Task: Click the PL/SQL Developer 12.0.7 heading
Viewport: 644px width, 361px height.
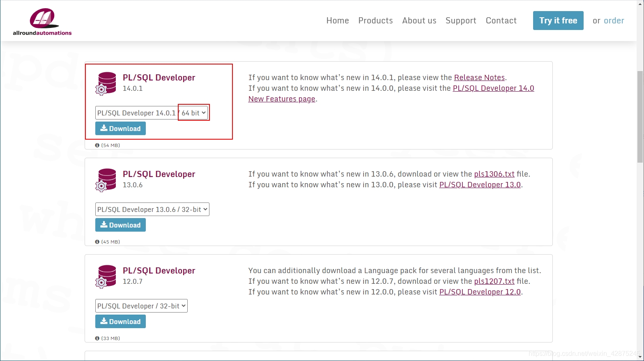Action: coord(159,271)
